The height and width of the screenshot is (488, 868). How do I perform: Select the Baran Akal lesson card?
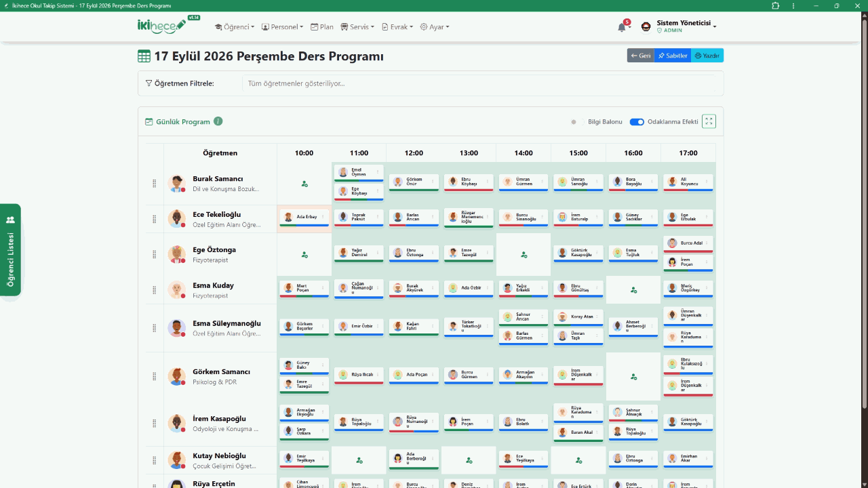point(578,432)
